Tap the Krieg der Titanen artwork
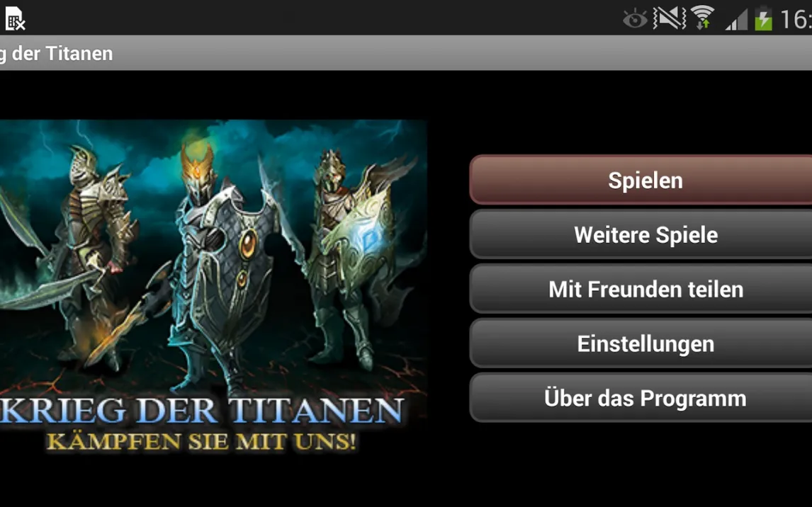812x507 pixels. [213, 286]
